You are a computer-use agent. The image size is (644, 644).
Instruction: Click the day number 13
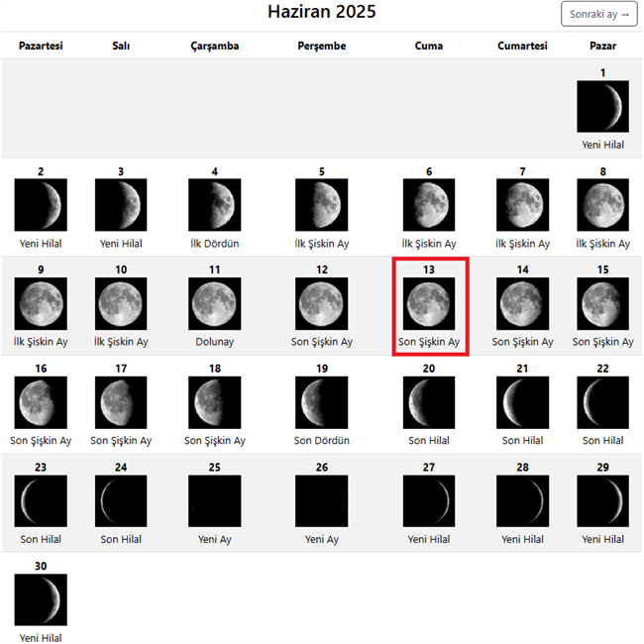pos(429,269)
